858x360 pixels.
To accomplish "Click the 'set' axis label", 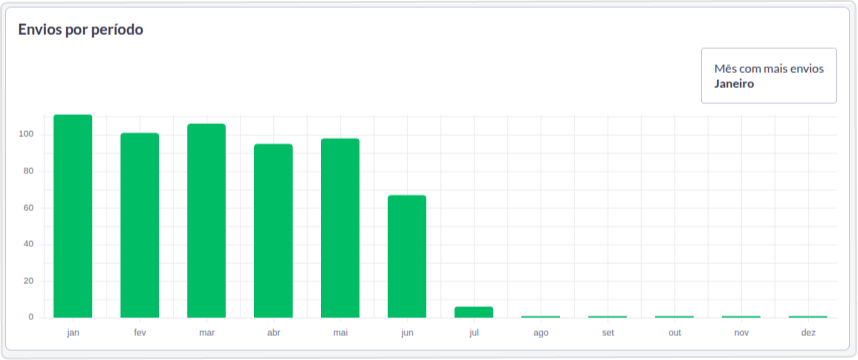I will click(x=607, y=333).
